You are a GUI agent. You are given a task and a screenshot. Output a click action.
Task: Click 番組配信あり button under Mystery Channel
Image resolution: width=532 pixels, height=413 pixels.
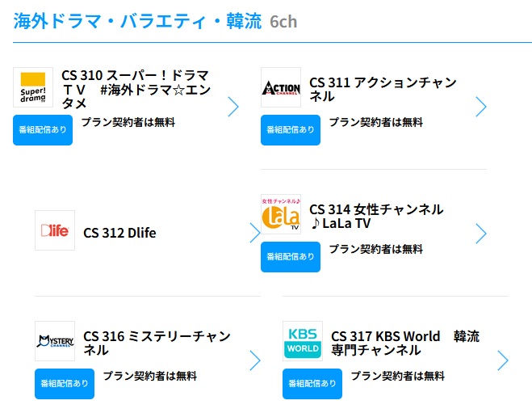pos(65,384)
